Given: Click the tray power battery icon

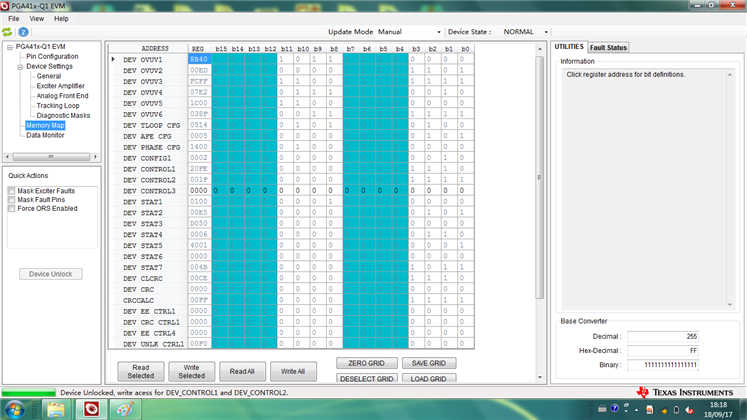Looking at the screenshot, I should pyautogui.click(x=676, y=410).
